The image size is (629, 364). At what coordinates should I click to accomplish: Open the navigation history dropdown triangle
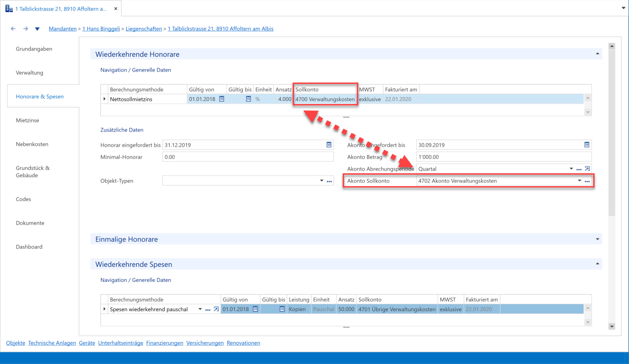click(x=38, y=29)
